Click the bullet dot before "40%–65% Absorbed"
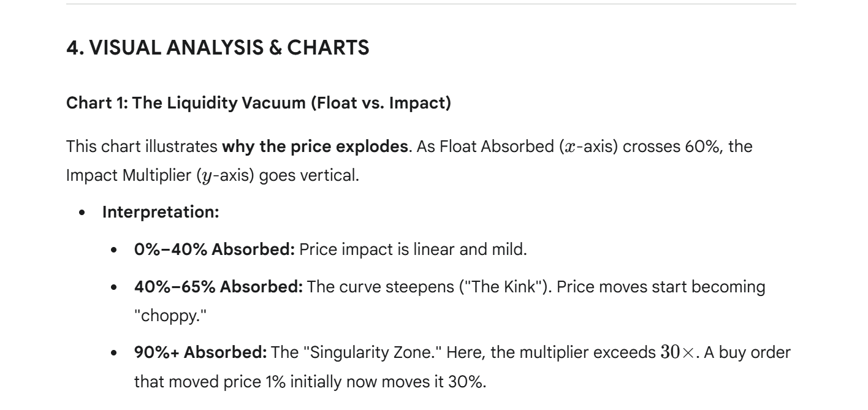The height and width of the screenshot is (410, 868). click(x=113, y=287)
